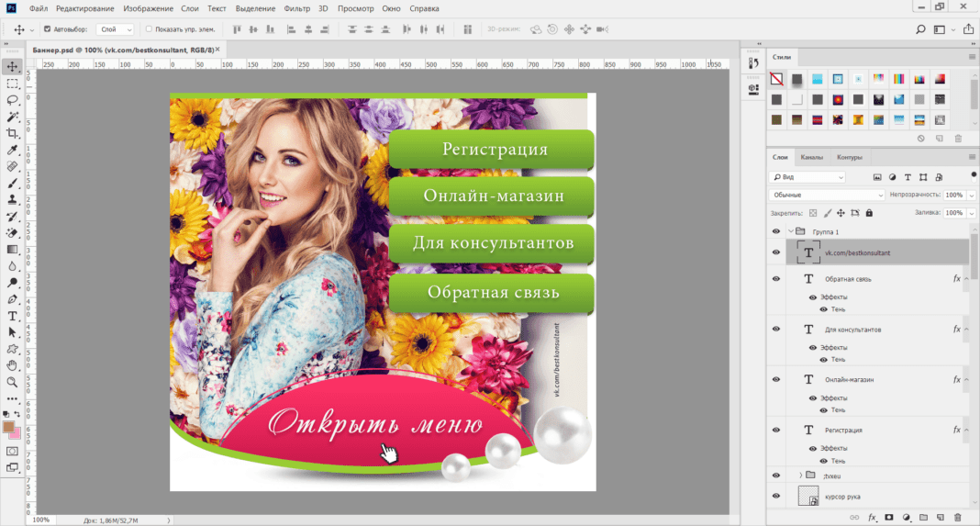Activate the Horizontal Type tool
Screen dimensions: 980x526
[13, 315]
